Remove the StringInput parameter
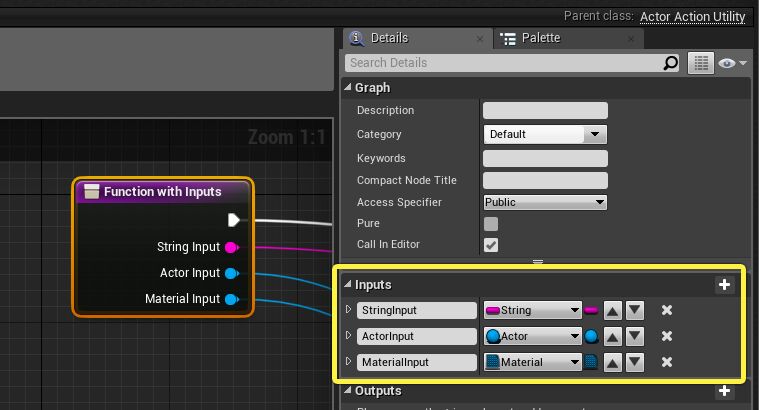 [667, 310]
